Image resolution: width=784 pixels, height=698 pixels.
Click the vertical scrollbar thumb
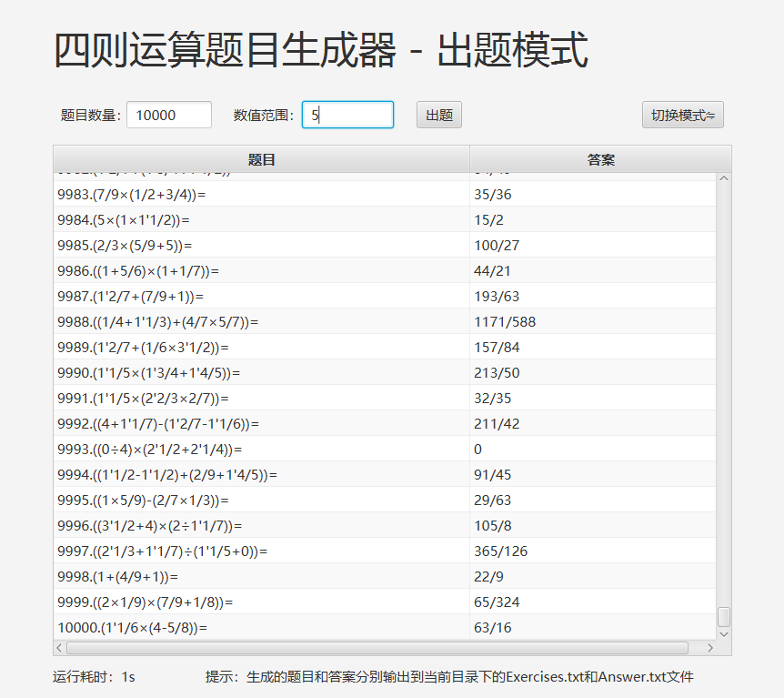(724, 616)
